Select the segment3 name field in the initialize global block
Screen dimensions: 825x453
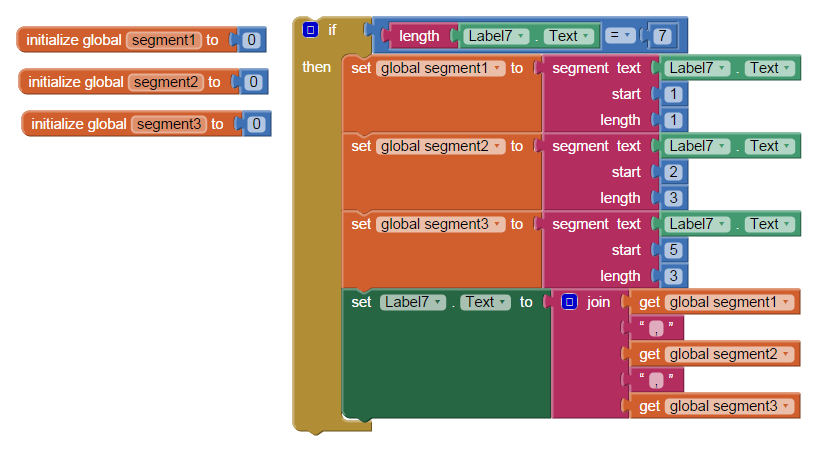pos(169,124)
